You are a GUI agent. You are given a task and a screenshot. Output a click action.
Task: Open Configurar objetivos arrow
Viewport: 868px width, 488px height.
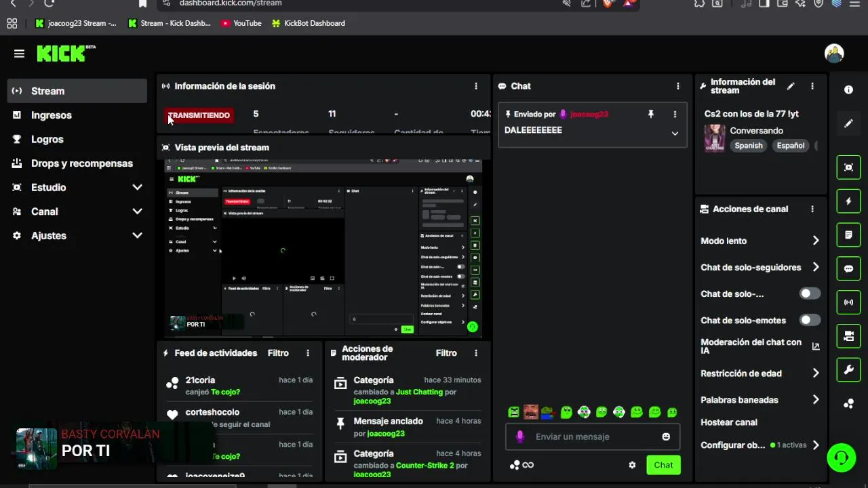816,445
